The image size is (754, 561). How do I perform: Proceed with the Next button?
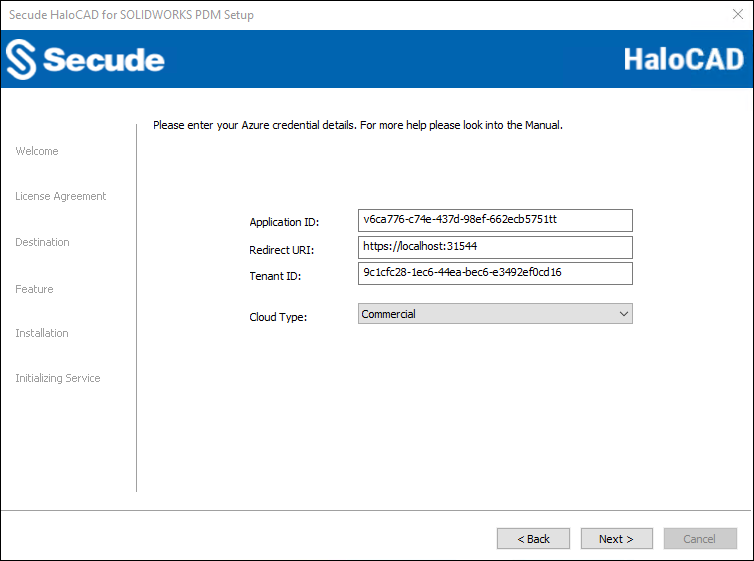pos(616,539)
